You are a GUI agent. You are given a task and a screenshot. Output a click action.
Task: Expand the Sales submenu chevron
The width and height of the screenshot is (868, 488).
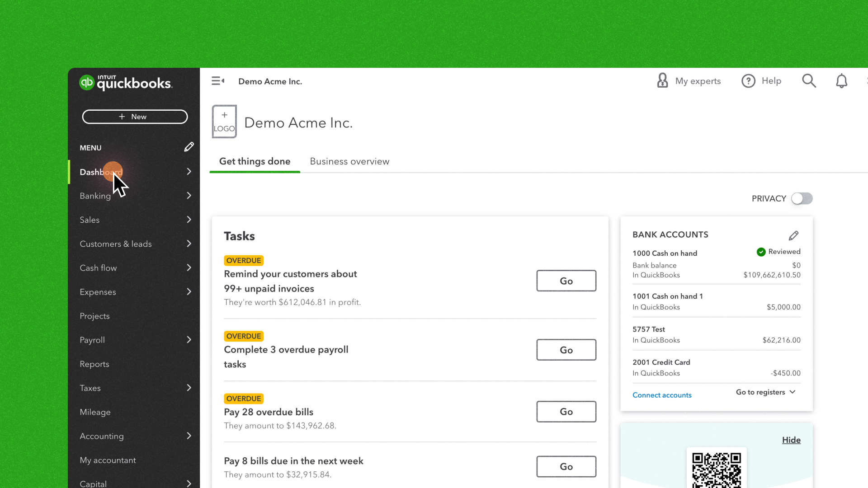coord(189,220)
